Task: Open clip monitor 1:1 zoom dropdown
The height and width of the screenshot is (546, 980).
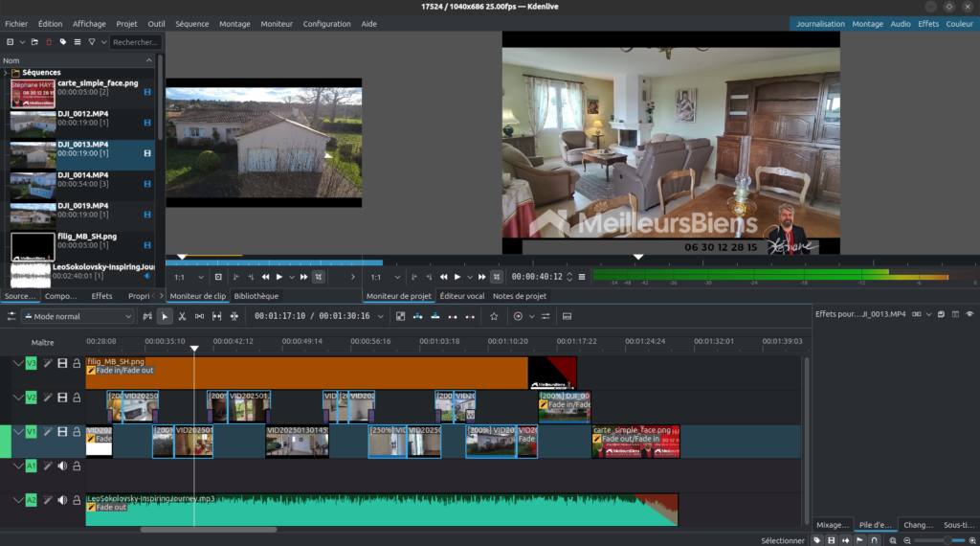Action: 189,277
